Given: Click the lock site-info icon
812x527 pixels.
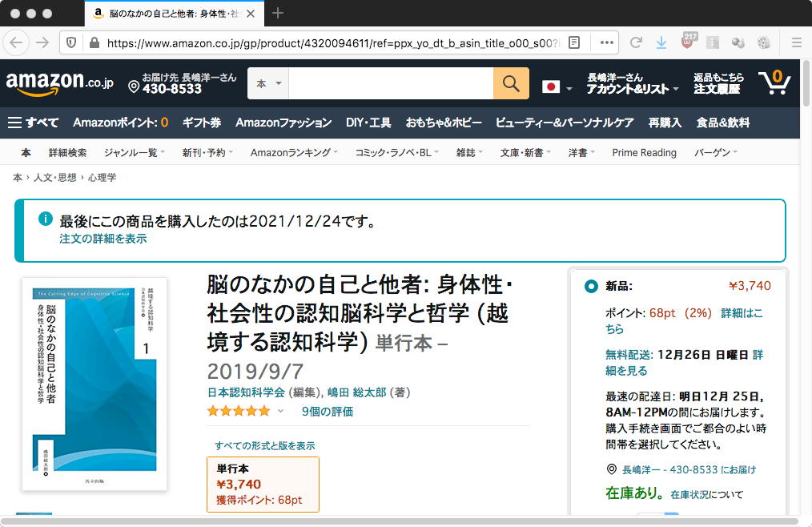Looking at the screenshot, I should pyautogui.click(x=94, y=42).
